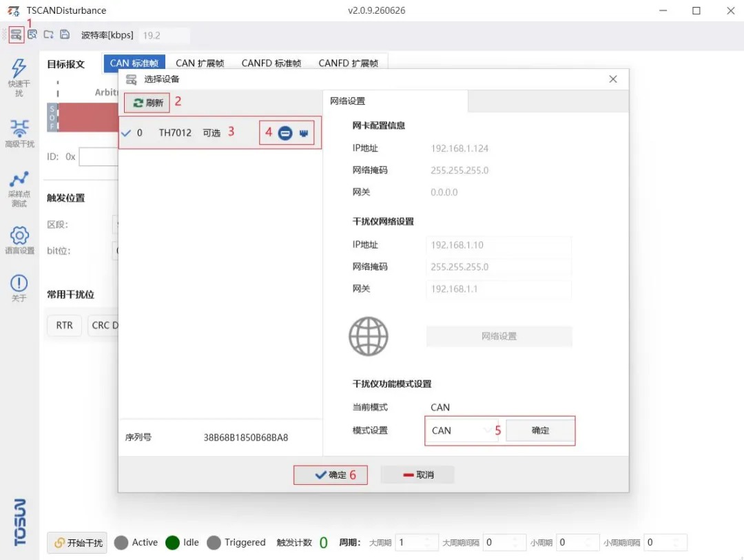Switch to the CANFD 标准帧 tab
744x560 pixels.
pyautogui.click(x=271, y=63)
